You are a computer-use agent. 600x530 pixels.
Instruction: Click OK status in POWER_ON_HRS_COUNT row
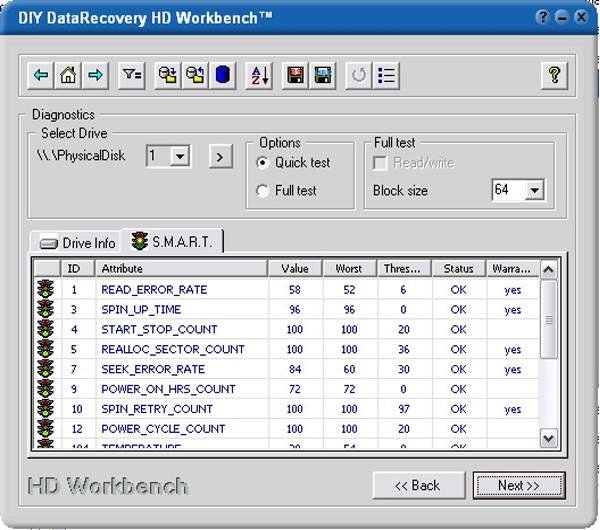(x=458, y=389)
